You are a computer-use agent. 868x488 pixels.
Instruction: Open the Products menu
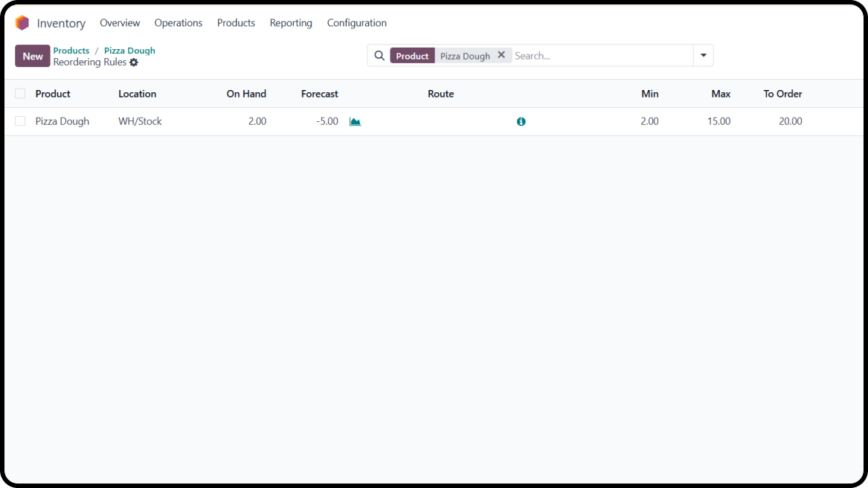236,23
